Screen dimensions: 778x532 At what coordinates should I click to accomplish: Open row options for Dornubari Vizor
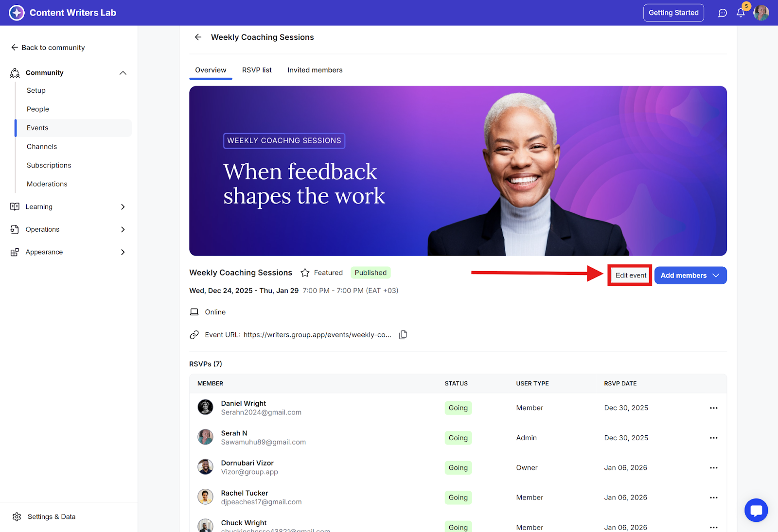[x=714, y=468]
